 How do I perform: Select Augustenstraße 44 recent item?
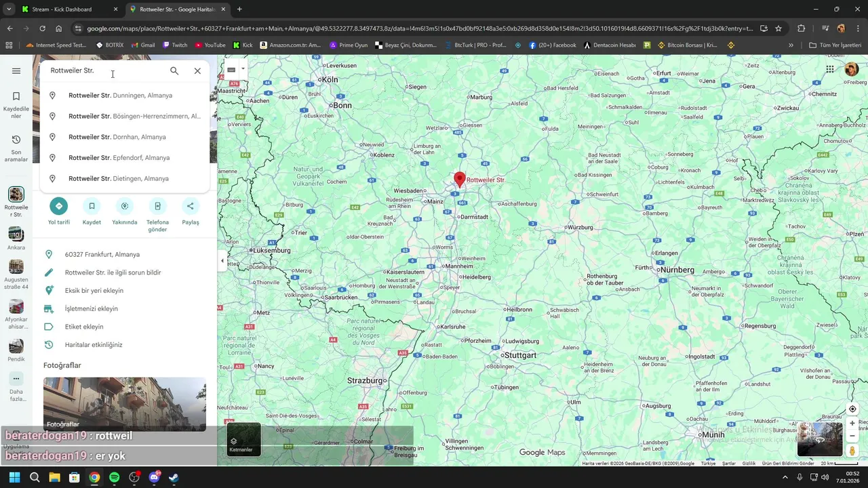16,274
